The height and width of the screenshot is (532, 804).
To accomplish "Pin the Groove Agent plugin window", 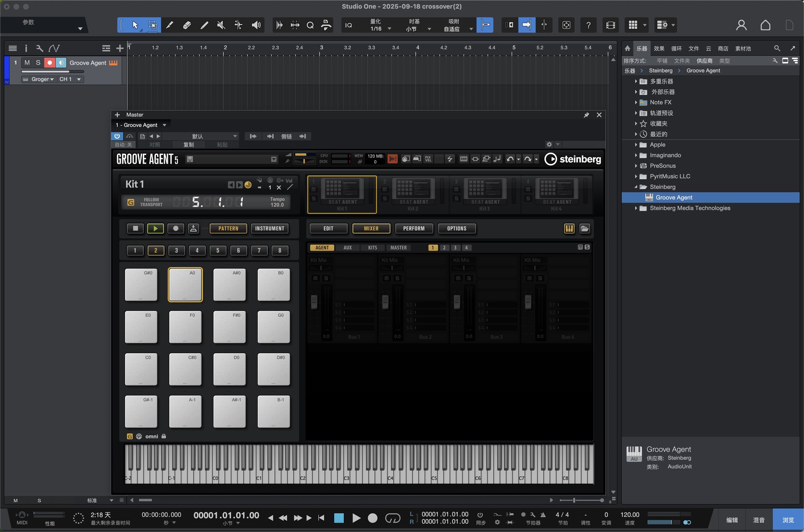I will pos(586,115).
